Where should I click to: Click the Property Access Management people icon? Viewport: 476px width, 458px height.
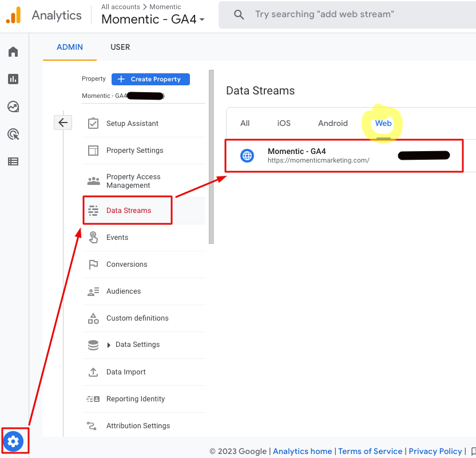coord(93,181)
